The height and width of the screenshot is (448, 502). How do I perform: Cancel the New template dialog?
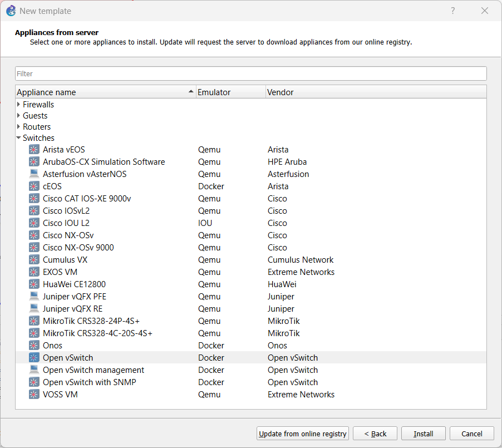[471, 434]
